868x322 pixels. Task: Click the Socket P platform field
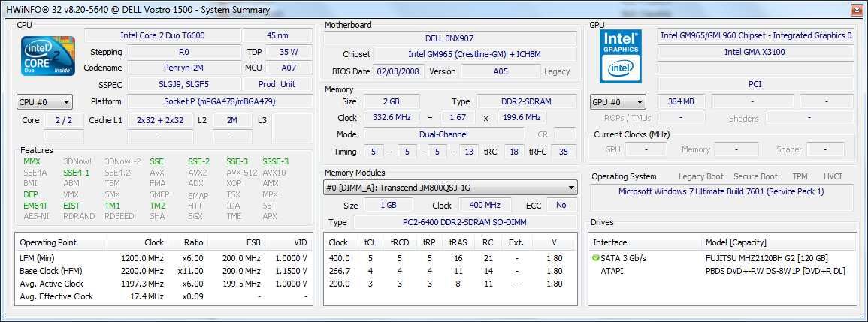click(219, 102)
